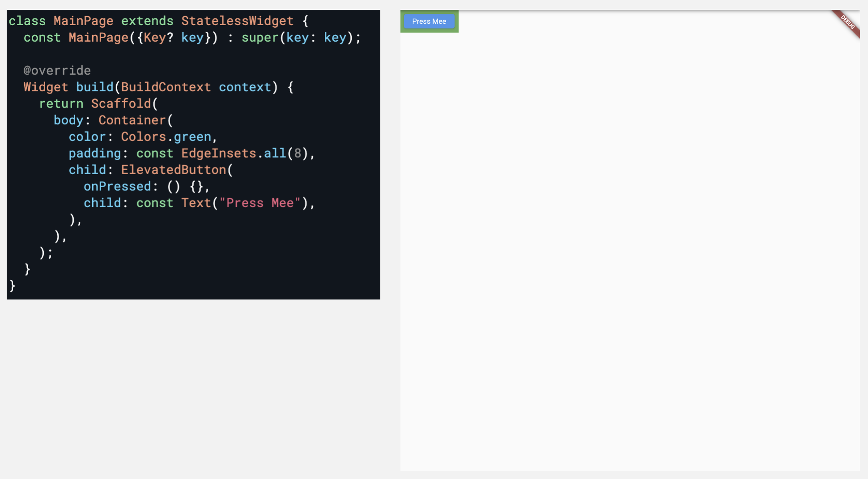The image size is (868, 479).
Task: Click the Text widget constructor in code
Action: click(x=196, y=203)
